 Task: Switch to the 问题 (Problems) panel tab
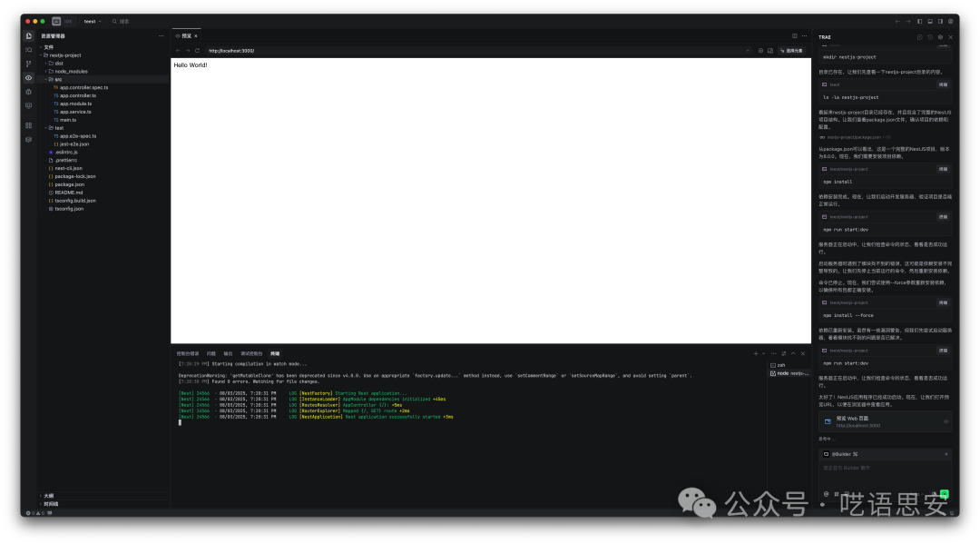pyautogui.click(x=211, y=353)
